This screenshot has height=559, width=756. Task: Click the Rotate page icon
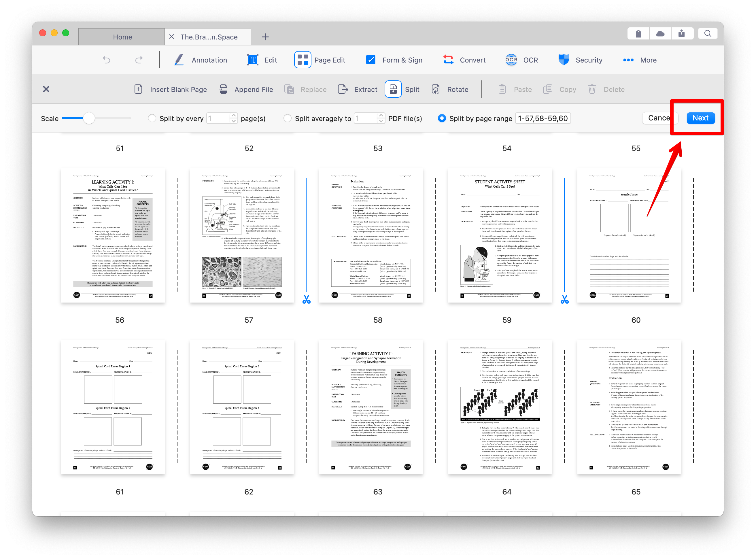point(436,89)
